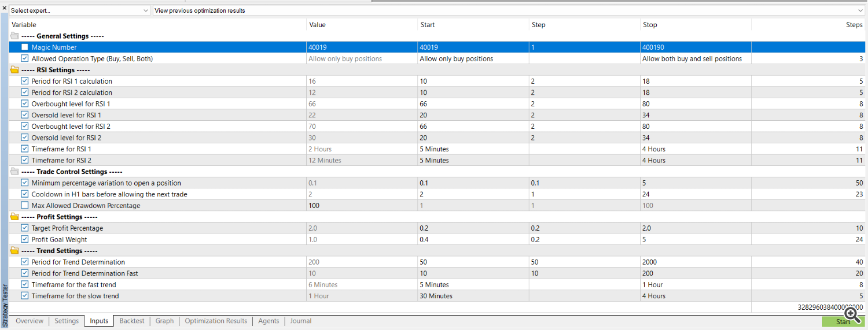Open View previous optimization results dropdown
Screen dimensions: 868x330
(509, 10)
